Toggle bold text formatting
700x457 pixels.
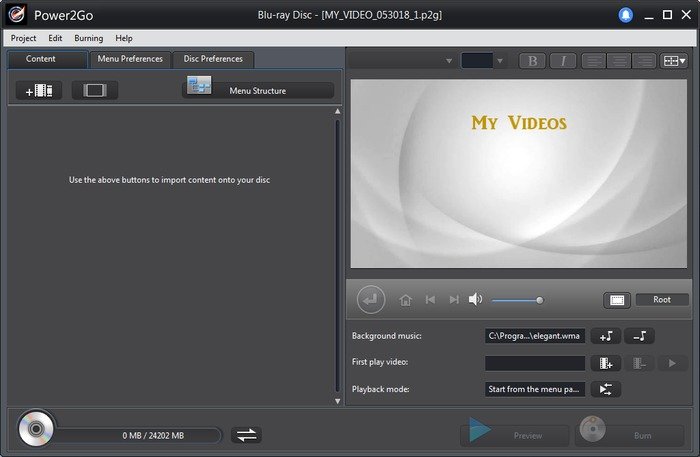tap(532, 61)
